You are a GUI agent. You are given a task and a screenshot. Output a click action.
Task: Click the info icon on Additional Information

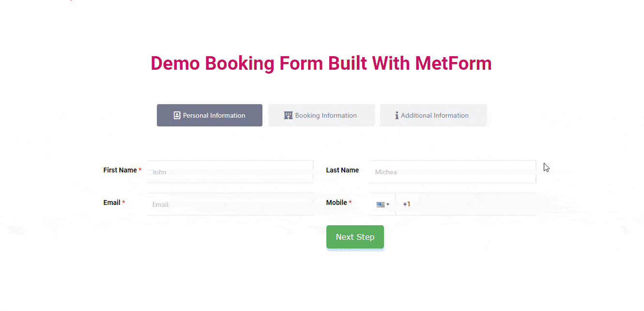(x=397, y=115)
